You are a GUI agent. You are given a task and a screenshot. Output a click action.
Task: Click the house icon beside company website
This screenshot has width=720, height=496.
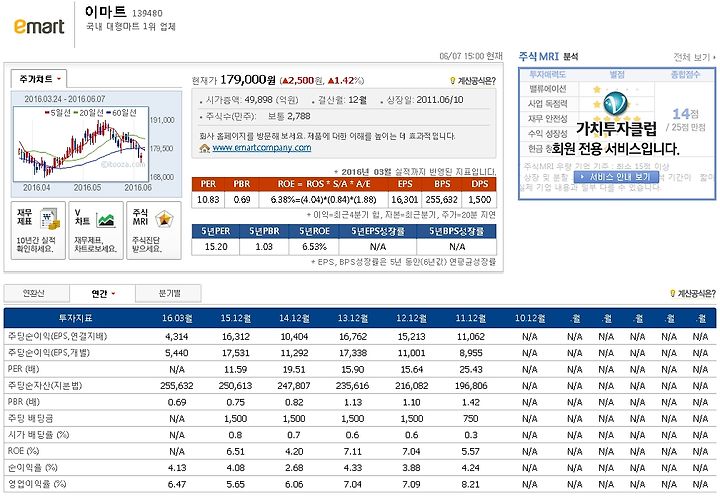coord(205,148)
